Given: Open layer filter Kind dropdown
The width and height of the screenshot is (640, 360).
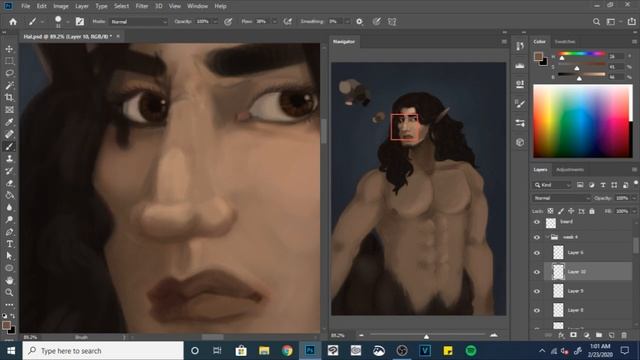Looking at the screenshot, I should click(552, 185).
